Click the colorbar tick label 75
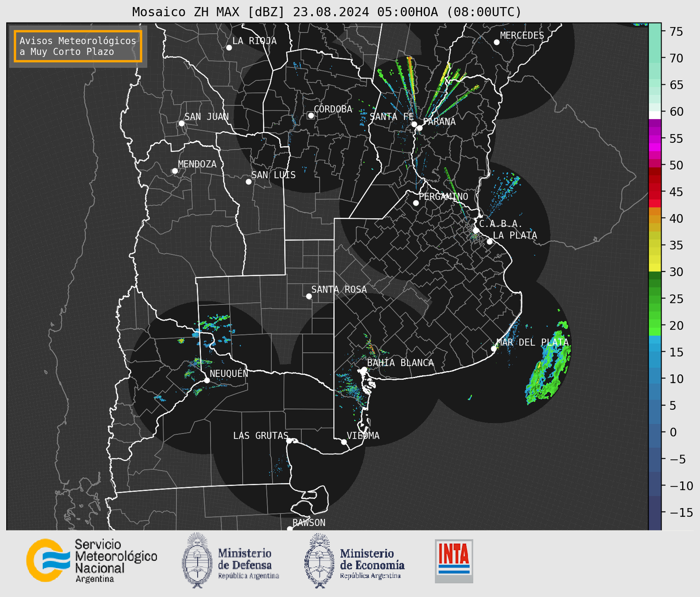Screen dimensions: 700x597 676,32
